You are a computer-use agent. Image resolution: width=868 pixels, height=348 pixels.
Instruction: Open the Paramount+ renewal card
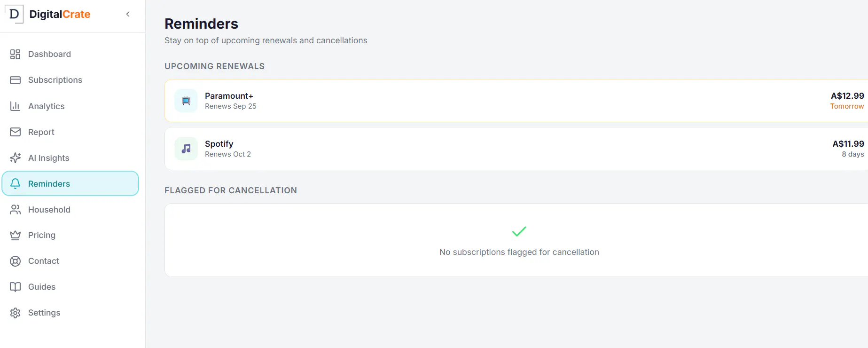coord(516,101)
